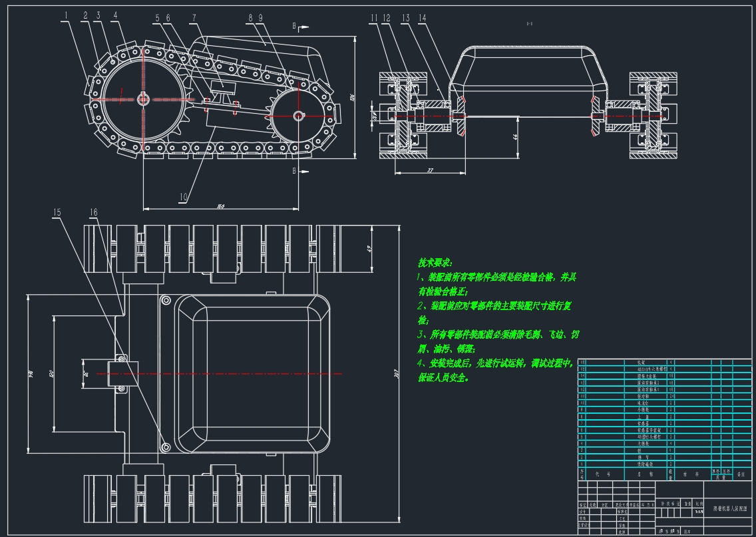This screenshot has width=756, height=537.
Task: Select the 技术要求 heading text
Action: pyautogui.click(x=435, y=263)
